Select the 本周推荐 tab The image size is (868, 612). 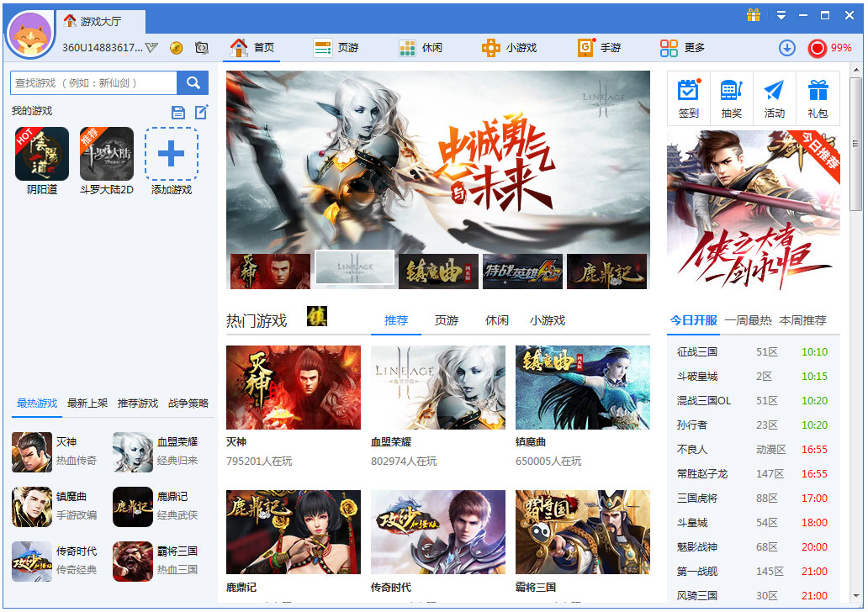click(802, 320)
